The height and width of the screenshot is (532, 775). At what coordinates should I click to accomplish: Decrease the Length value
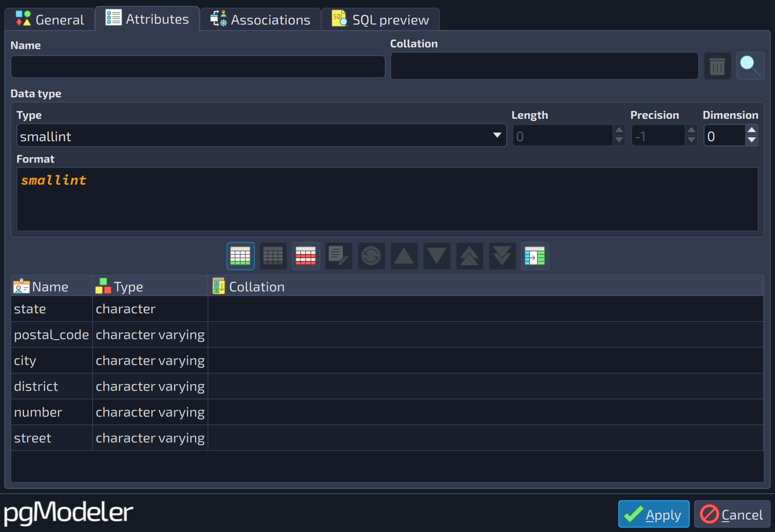tap(619, 140)
